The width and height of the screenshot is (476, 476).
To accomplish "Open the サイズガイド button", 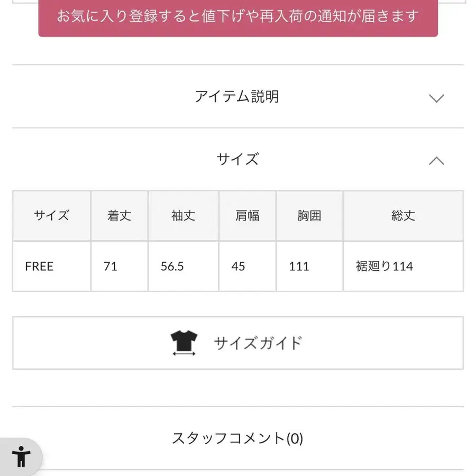I will coord(238,343).
